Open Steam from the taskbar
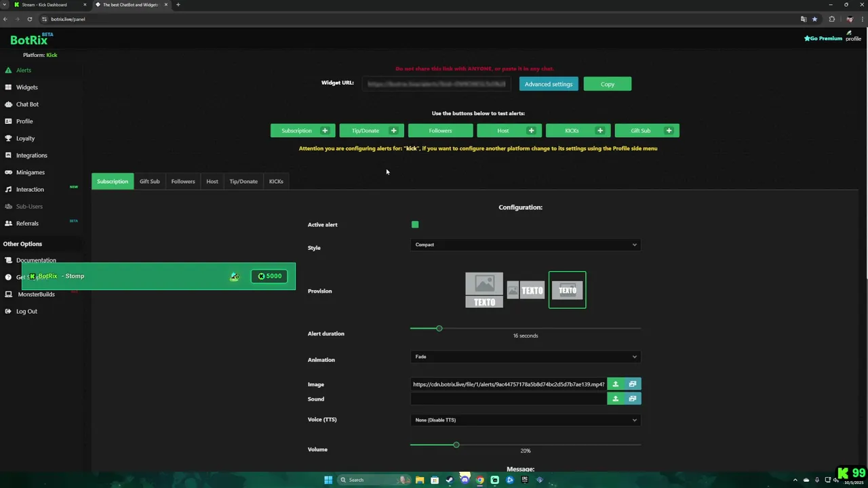This screenshot has height=488, width=868. 450,480
